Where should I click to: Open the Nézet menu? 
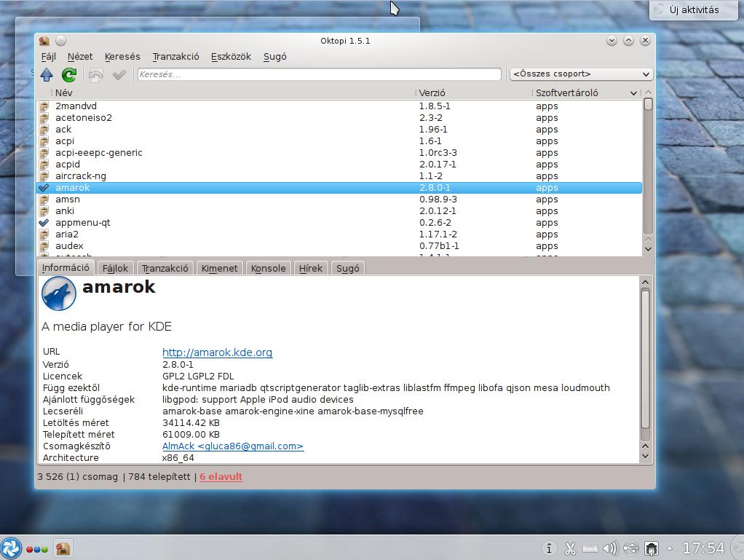(x=80, y=57)
